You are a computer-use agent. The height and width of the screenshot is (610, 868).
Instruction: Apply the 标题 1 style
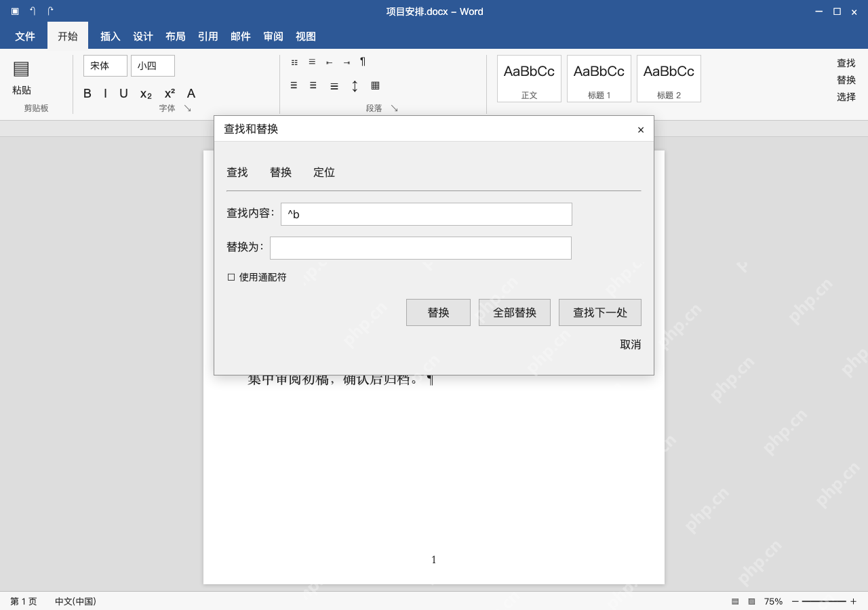[x=599, y=79]
